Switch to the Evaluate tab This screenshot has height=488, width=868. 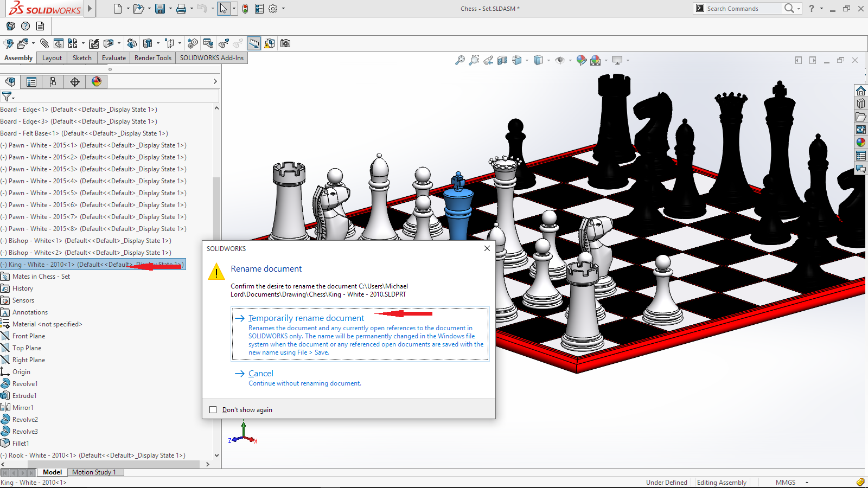pos(114,58)
